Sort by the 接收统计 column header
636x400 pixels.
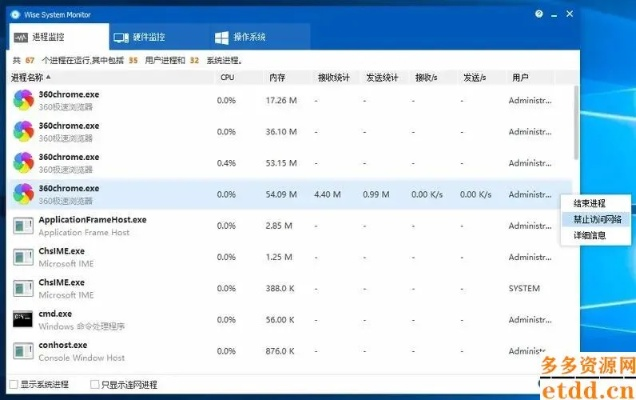click(336, 77)
